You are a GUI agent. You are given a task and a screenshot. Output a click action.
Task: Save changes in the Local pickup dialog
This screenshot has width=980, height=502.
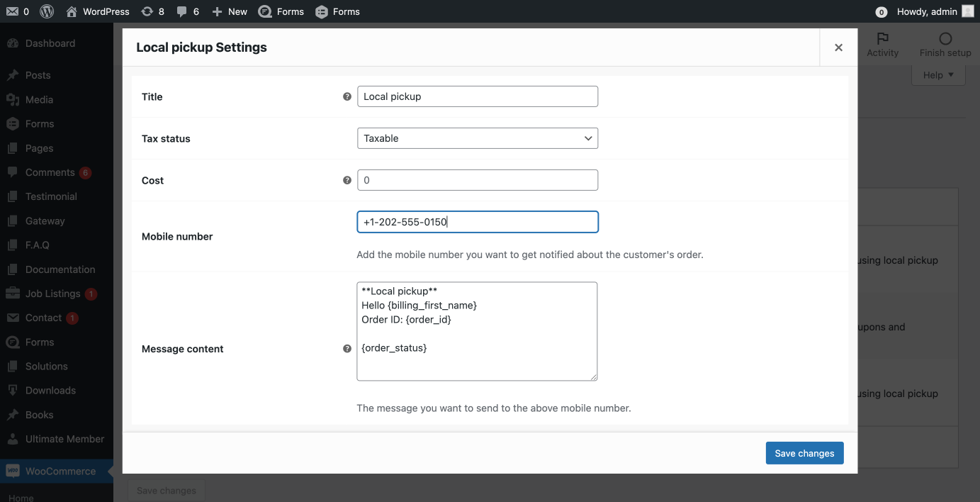[804, 453]
